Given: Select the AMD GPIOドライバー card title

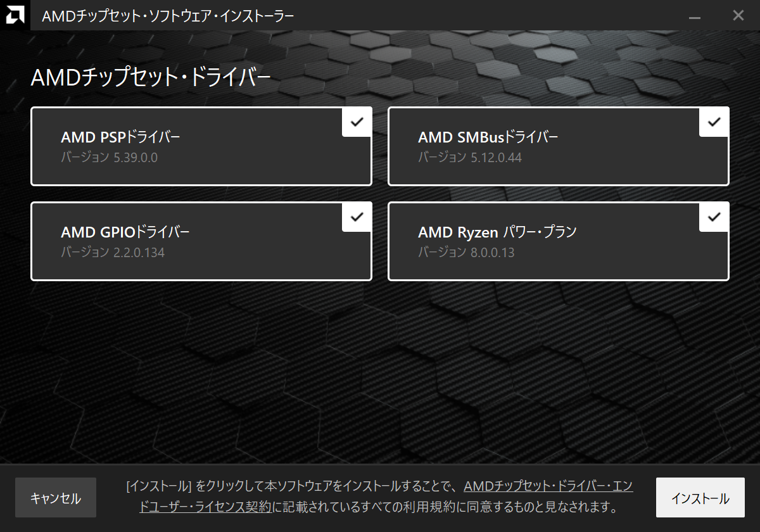Looking at the screenshot, I should (125, 232).
